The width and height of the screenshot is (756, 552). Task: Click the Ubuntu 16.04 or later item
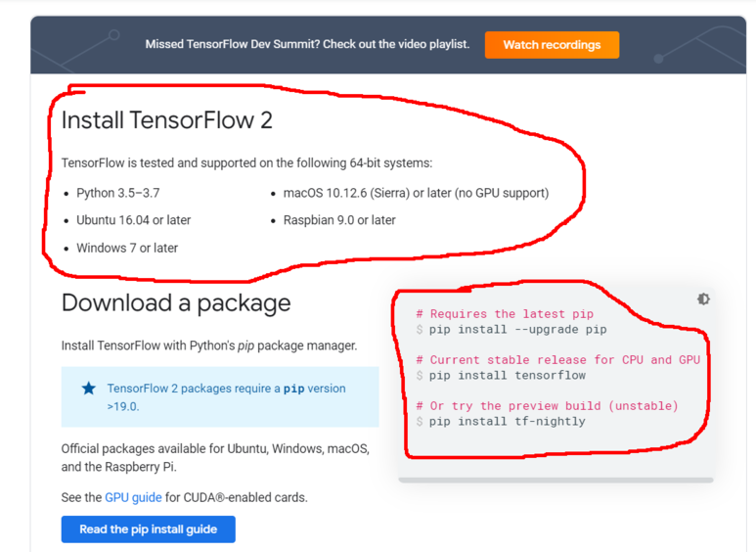click(x=133, y=220)
